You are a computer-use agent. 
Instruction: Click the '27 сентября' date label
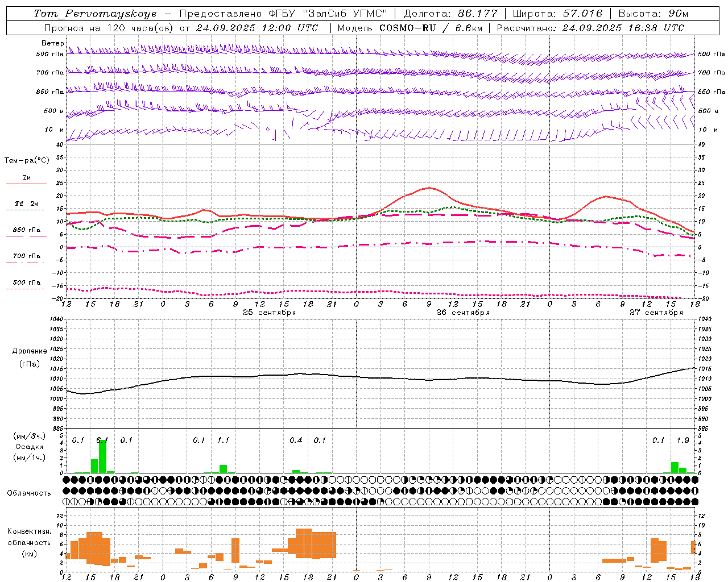pyautogui.click(x=656, y=313)
